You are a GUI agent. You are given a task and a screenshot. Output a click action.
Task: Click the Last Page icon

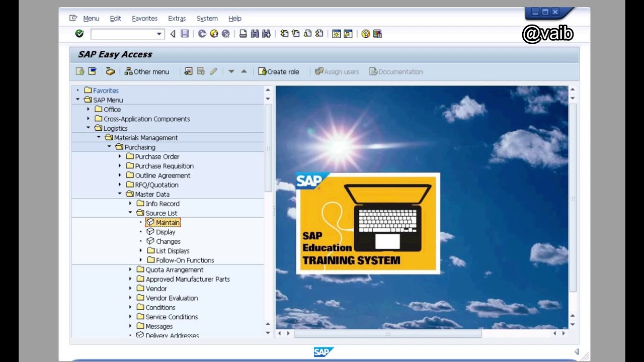[x=319, y=34]
